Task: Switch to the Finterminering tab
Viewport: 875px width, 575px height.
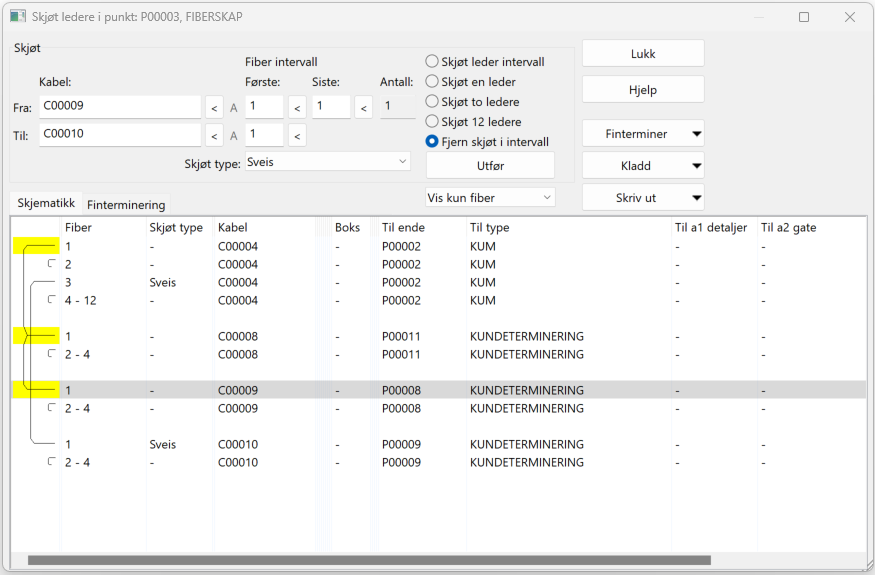Action: tap(126, 205)
